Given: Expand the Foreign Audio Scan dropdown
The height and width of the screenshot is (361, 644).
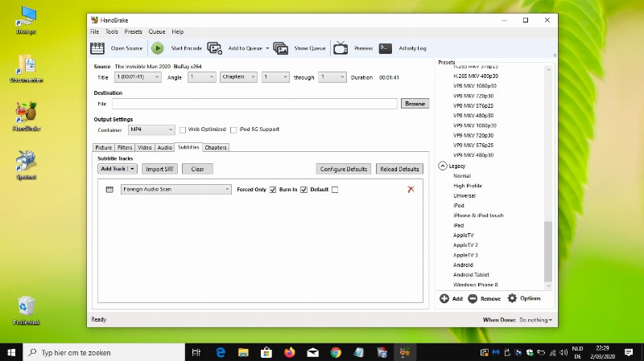Looking at the screenshot, I should pyautogui.click(x=176, y=190).
